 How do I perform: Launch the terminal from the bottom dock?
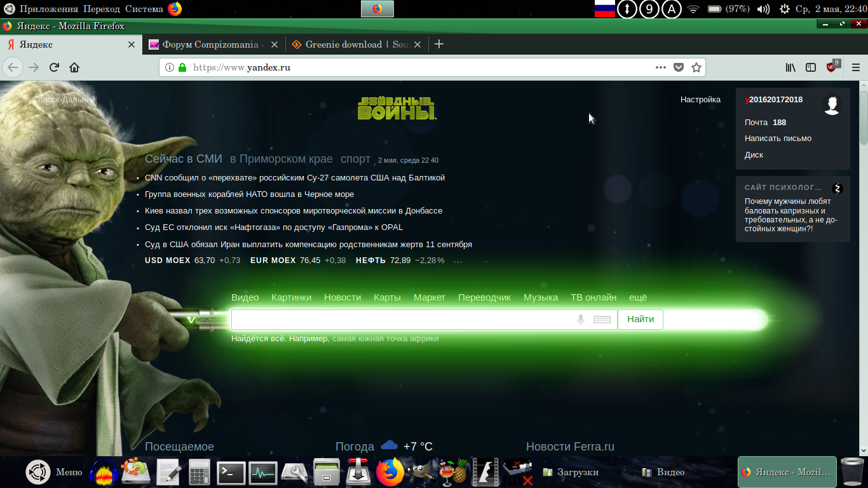point(231,473)
